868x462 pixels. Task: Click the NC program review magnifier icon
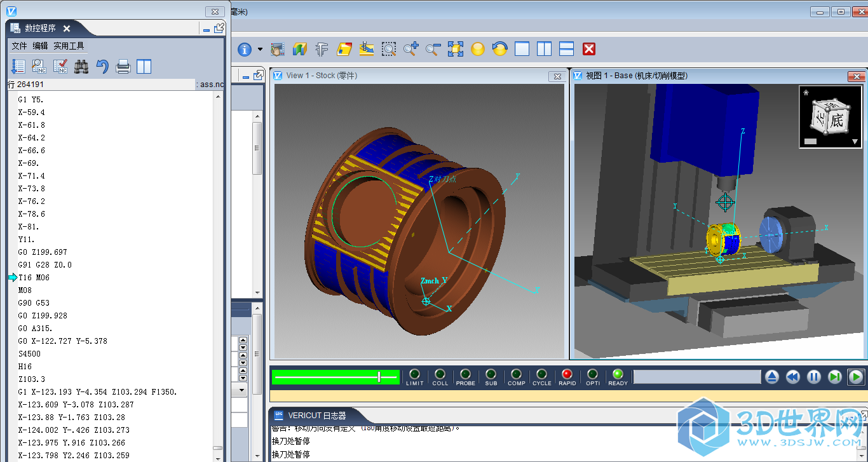coord(39,66)
